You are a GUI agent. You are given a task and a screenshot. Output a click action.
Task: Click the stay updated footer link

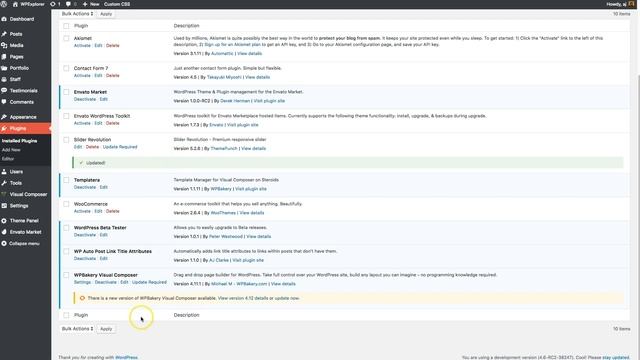point(616,358)
